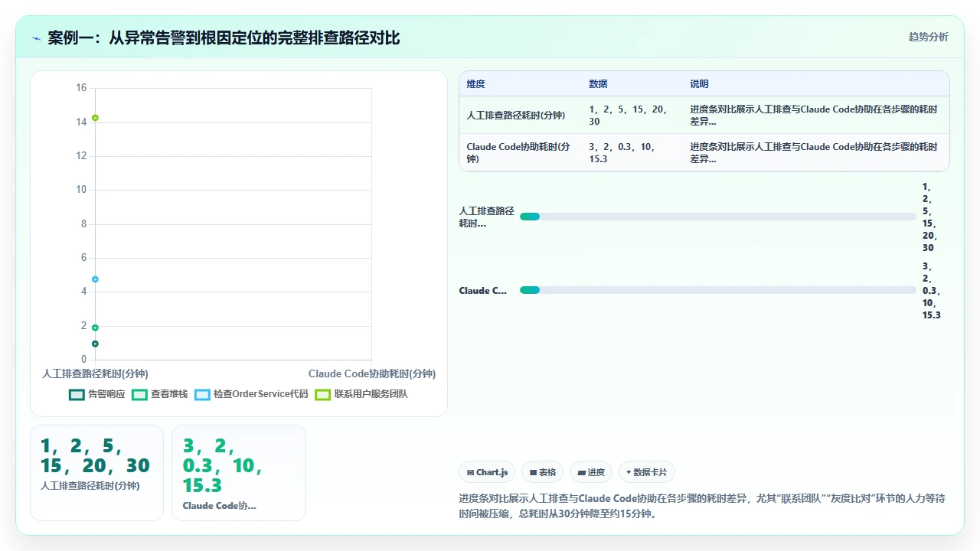Viewport: 980px width, 551px height.
Task: Select the 进度 tag
Action: (590, 472)
